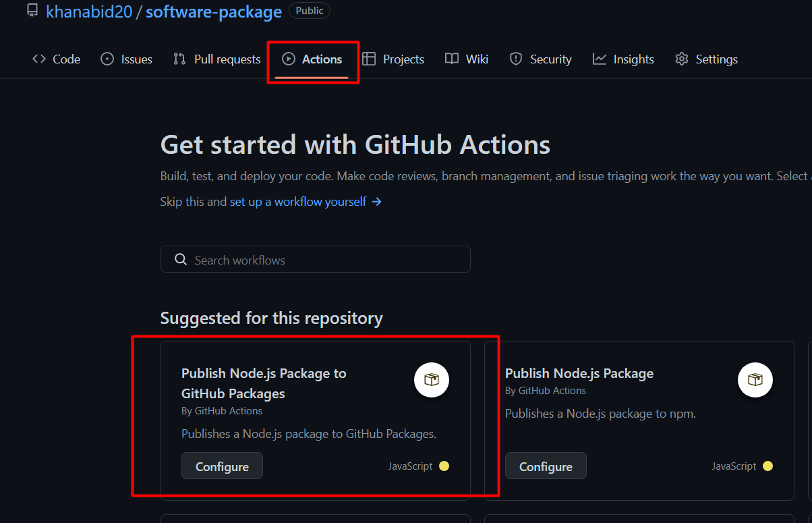Click the khanabid20 owner link
Screen dimensions: 812x523
(89, 11)
